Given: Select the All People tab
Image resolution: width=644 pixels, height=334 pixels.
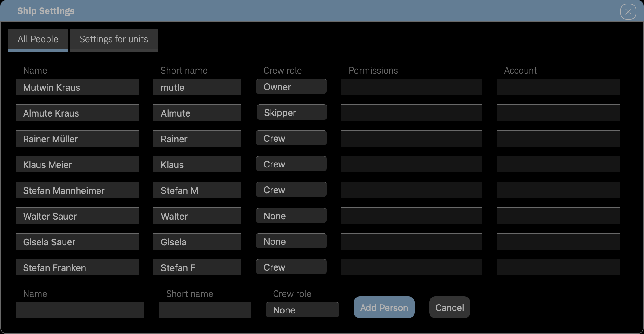Looking at the screenshot, I should (x=38, y=39).
